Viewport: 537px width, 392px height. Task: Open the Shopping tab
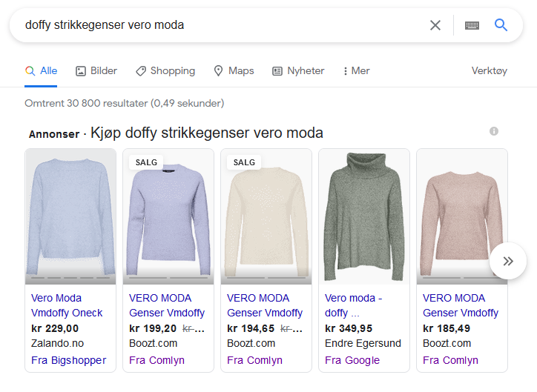[x=165, y=71]
